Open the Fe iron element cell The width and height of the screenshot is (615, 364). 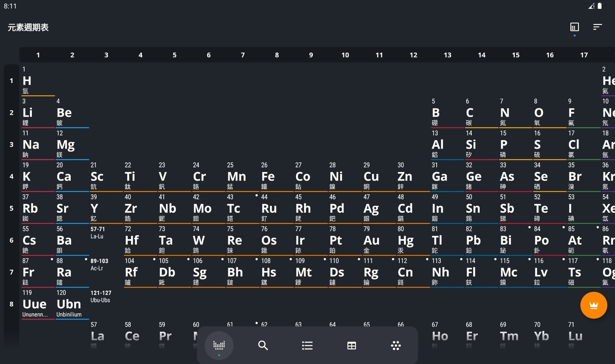[277, 176]
